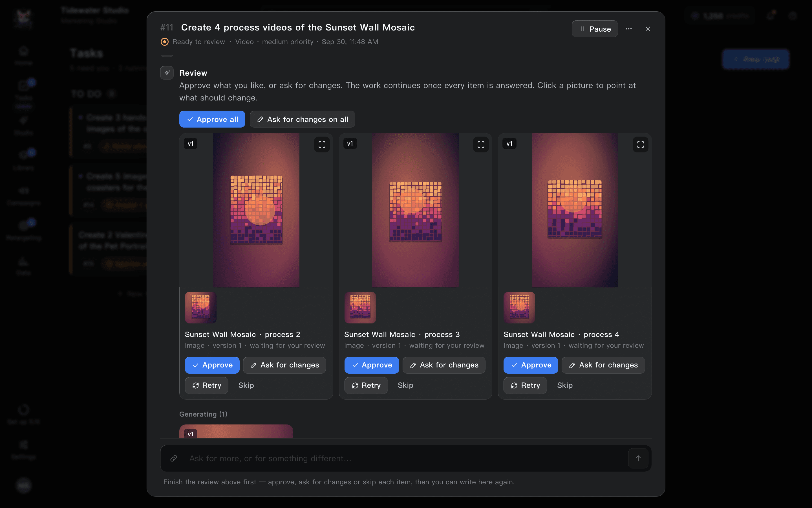This screenshot has width=812, height=508.
Task: Ask for changes on process 3
Action: [444, 365]
